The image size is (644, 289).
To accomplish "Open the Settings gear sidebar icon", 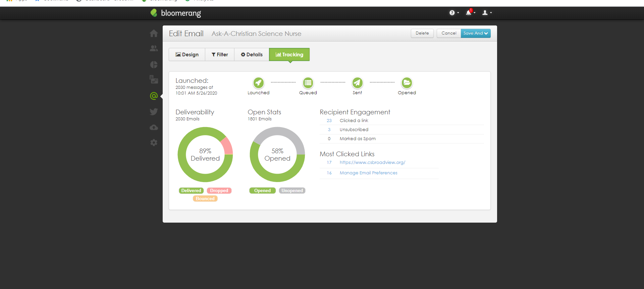I will tap(154, 142).
